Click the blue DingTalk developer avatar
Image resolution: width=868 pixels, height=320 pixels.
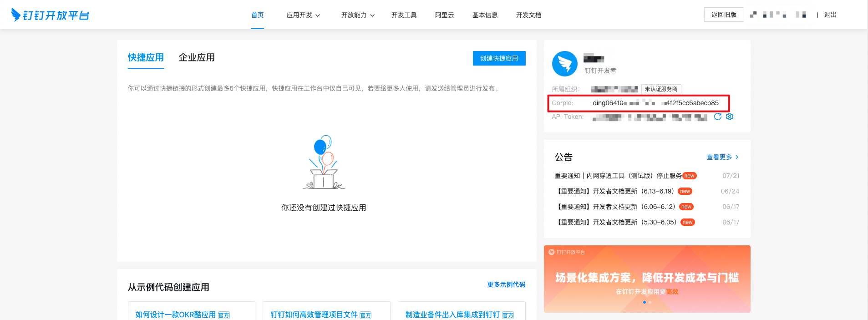pos(565,64)
